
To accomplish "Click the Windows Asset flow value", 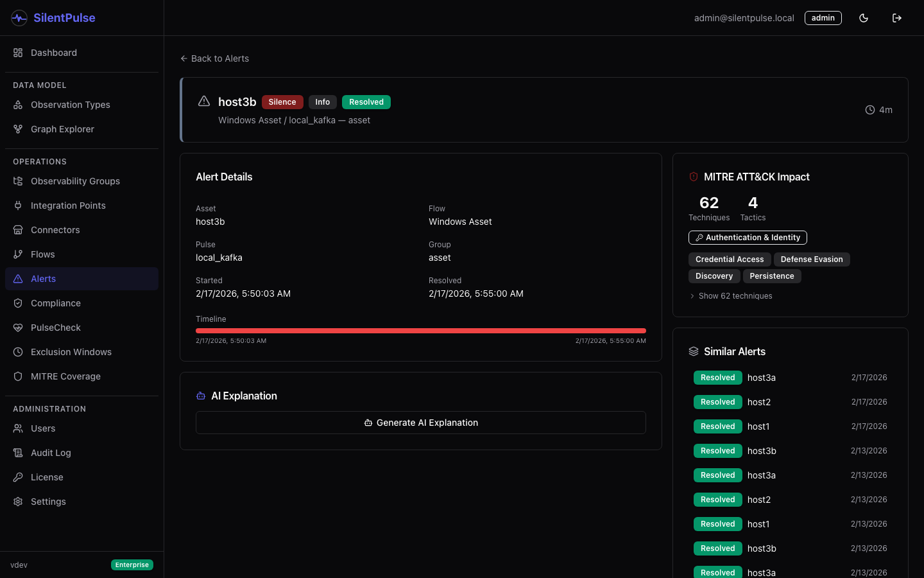I will (x=461, y=222).
